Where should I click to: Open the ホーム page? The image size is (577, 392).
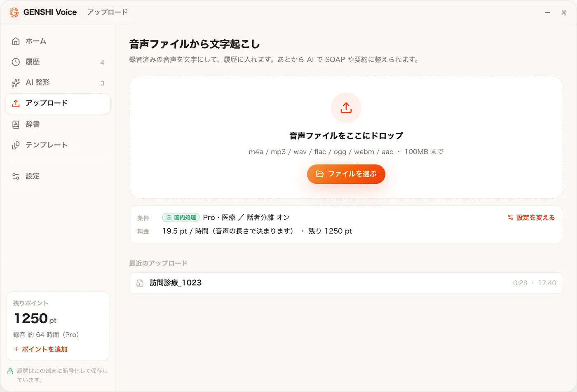58,41
